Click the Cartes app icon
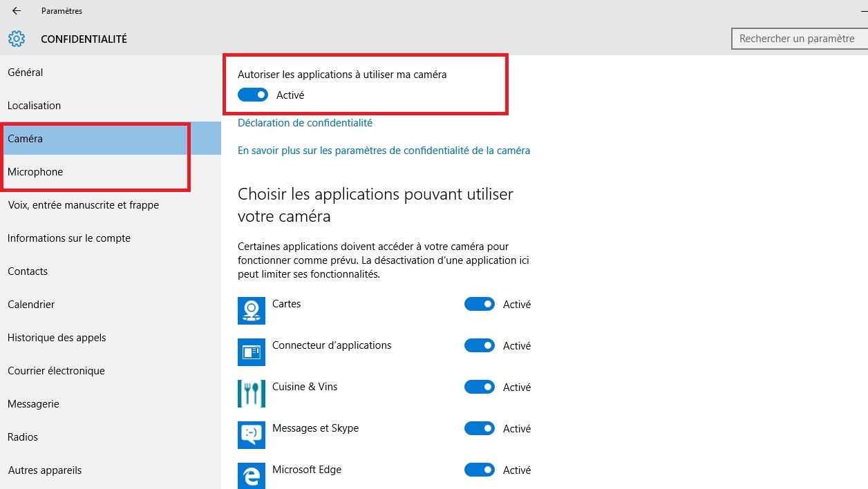This screenshot has width=868, height=489. pyautogui.click(x=252, y=311)
